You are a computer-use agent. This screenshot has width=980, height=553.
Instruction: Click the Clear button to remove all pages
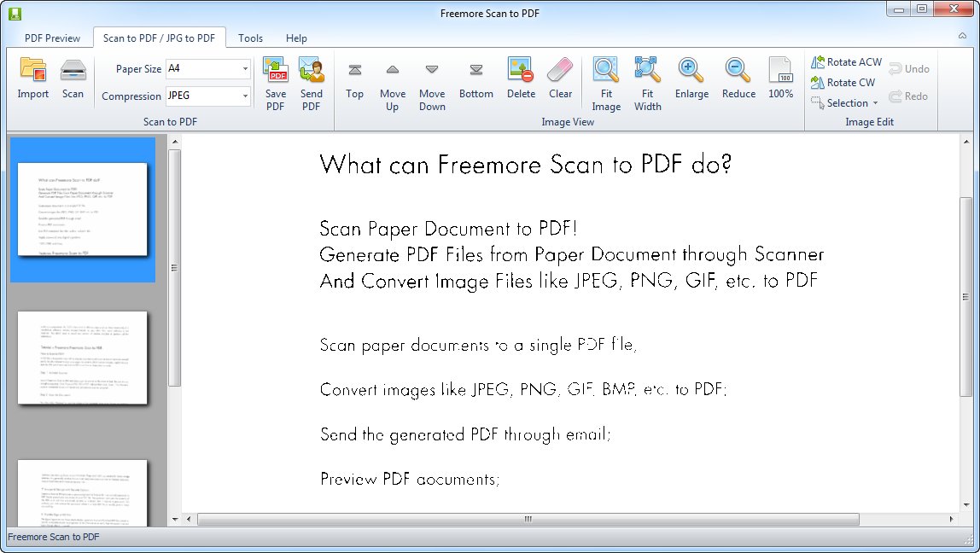(560, 81)
